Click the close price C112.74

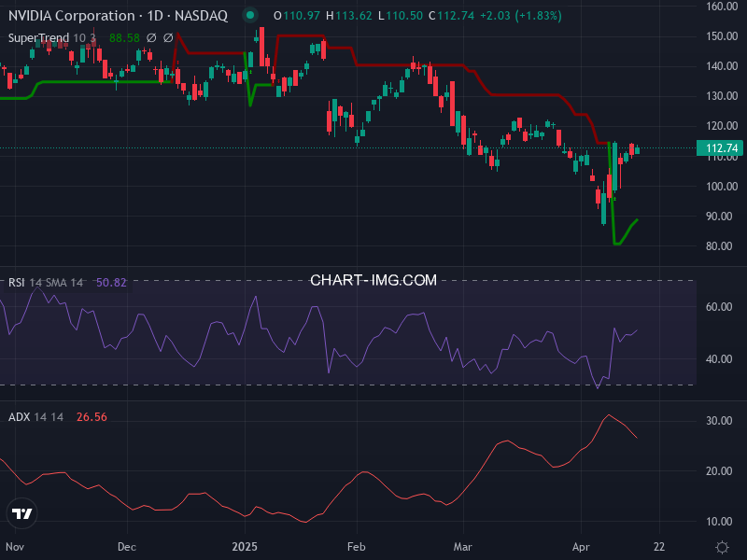[x=451, y=16]
